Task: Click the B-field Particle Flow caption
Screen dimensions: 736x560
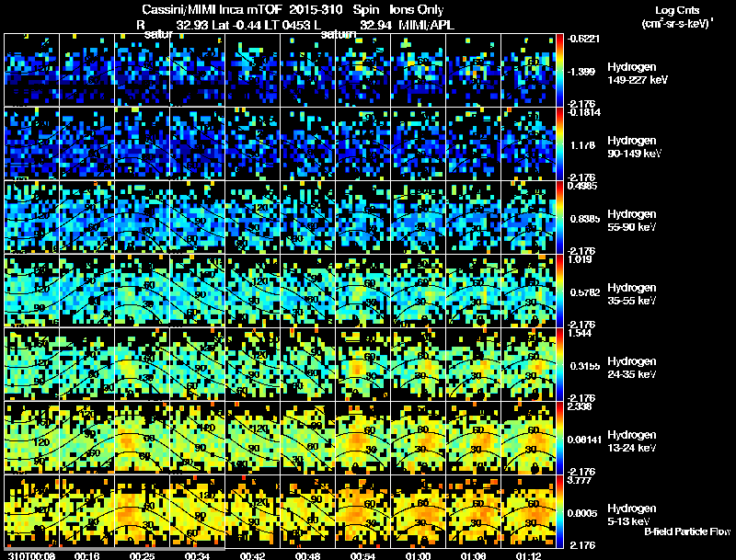Action: (687, 531)
